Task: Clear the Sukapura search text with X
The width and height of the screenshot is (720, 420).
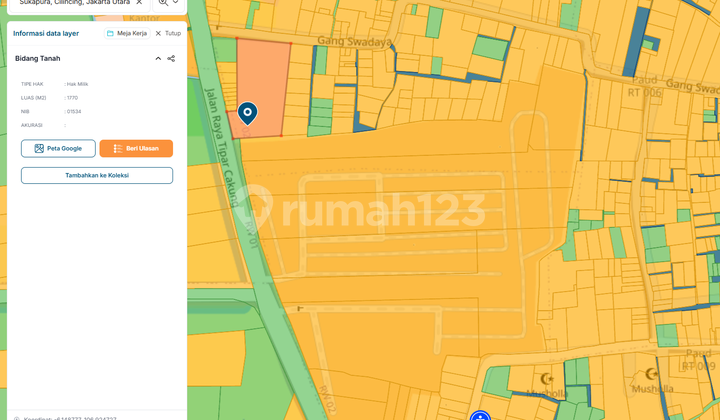Action: coord(139,3)
